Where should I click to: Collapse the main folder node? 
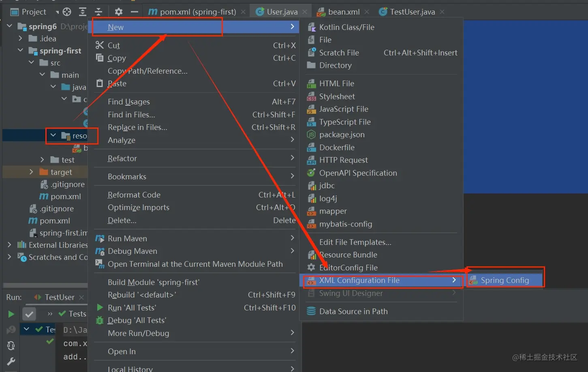tap(43, 75)
